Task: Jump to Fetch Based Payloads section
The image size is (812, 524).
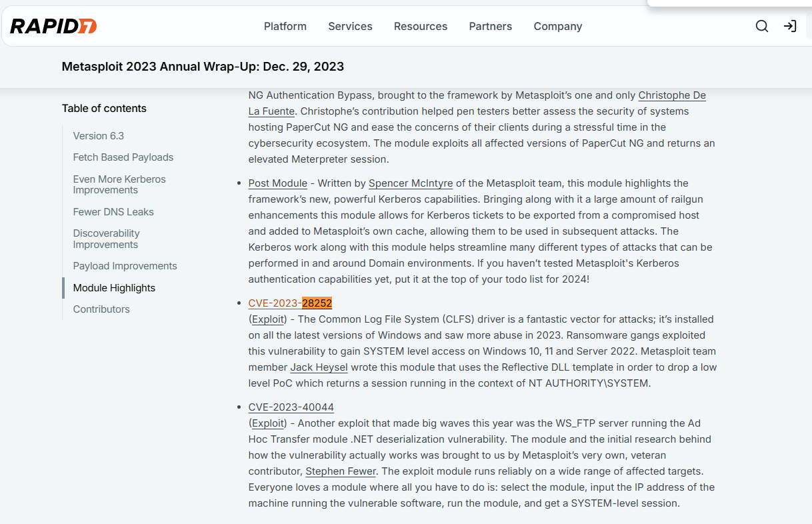Action: click(x=123, y=157)
